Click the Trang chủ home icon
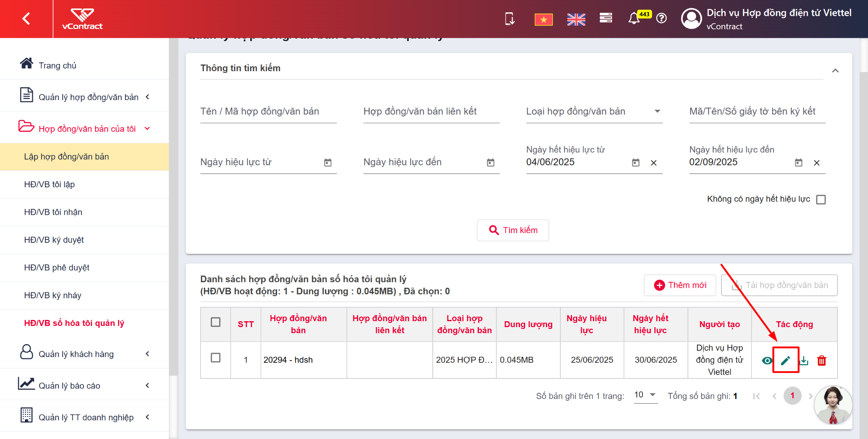 (26, 64)
